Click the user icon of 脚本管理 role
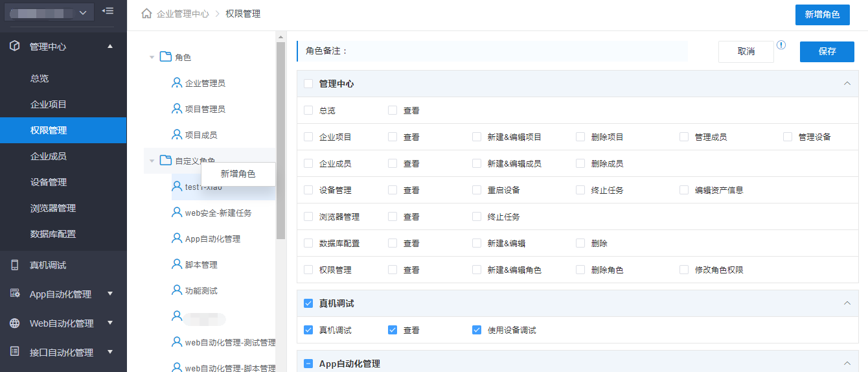Viewport: 868px width, 372px height. [177, 264]
